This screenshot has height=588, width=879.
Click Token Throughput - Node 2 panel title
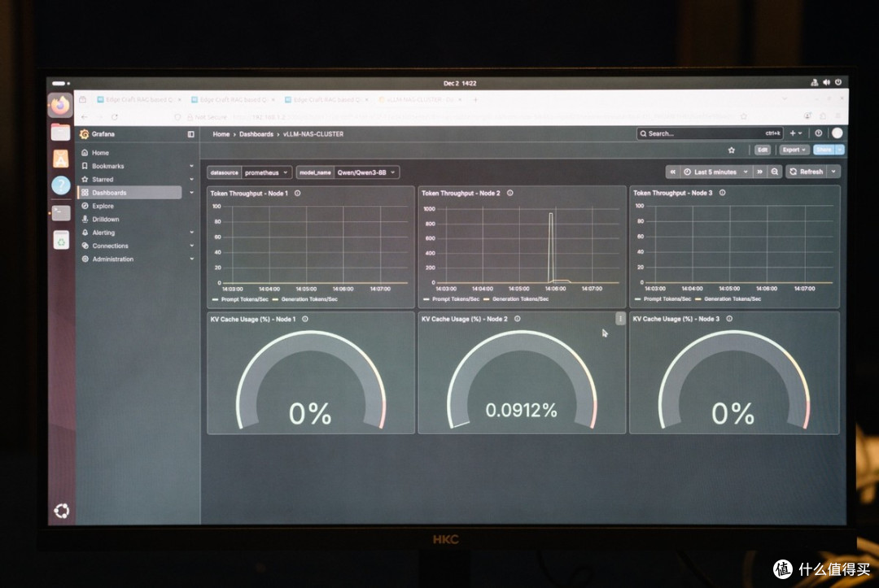point(461,194)
